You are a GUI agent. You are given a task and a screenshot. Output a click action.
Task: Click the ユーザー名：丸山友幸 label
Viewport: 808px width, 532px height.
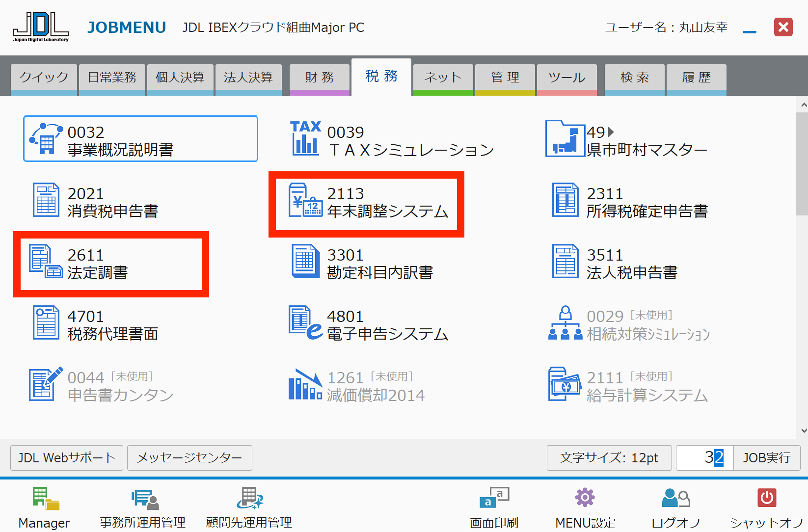coord(666,27)
